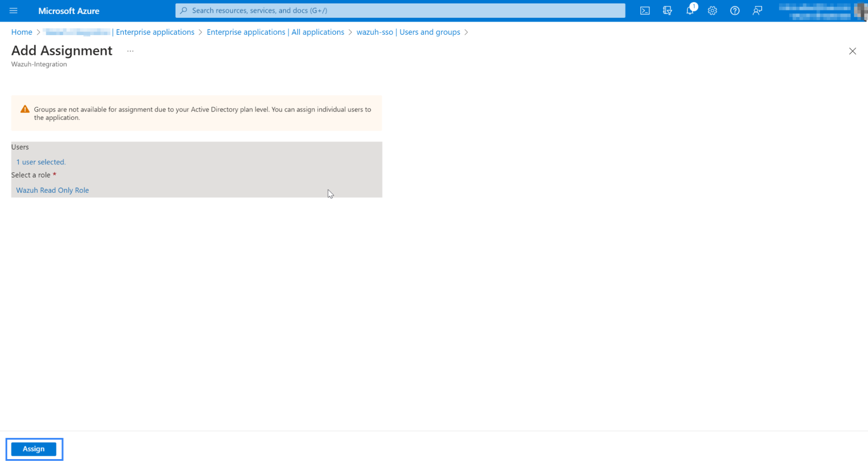Image resolution: width=868 pixels, height=463 pixels.
Task: Click the Groups not available warning message
Action: [202, 113]
